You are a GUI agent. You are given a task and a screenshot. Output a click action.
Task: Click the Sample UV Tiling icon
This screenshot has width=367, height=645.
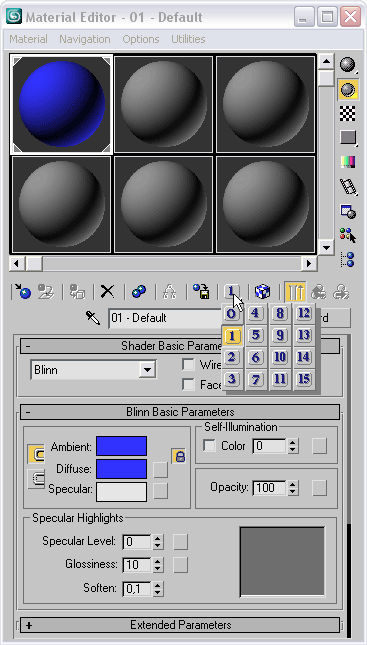coord(348,138)
